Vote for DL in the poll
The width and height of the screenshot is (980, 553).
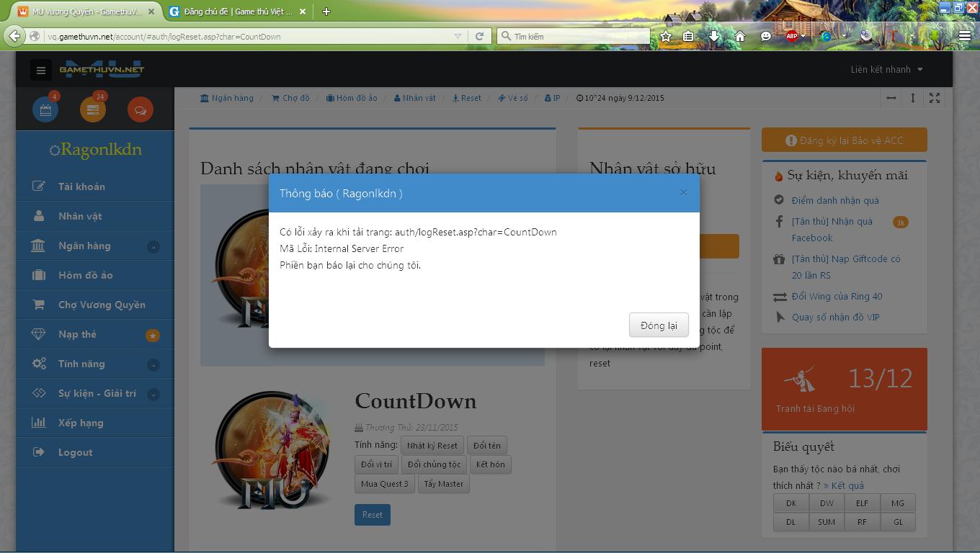pos(791,522)
